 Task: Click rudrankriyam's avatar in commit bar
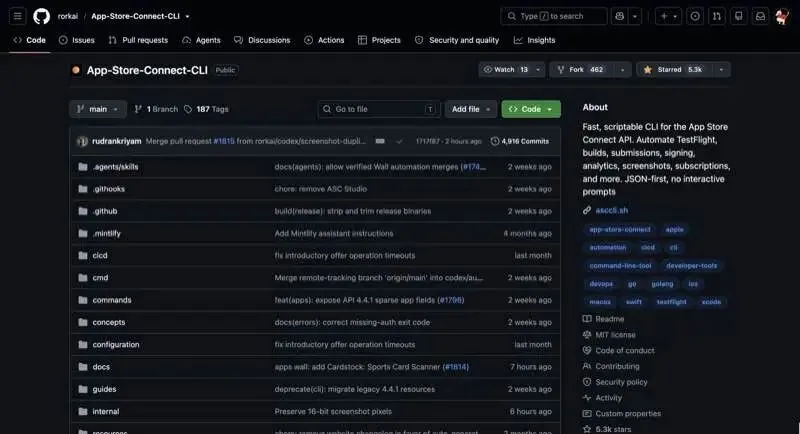pyautogui.click(x=82, y=141)
